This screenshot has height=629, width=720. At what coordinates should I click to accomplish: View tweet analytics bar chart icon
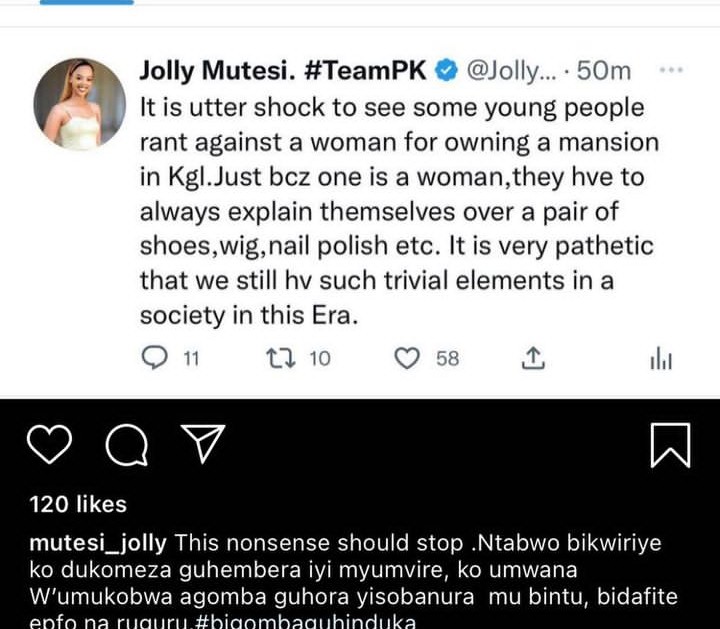coord(662,358)
